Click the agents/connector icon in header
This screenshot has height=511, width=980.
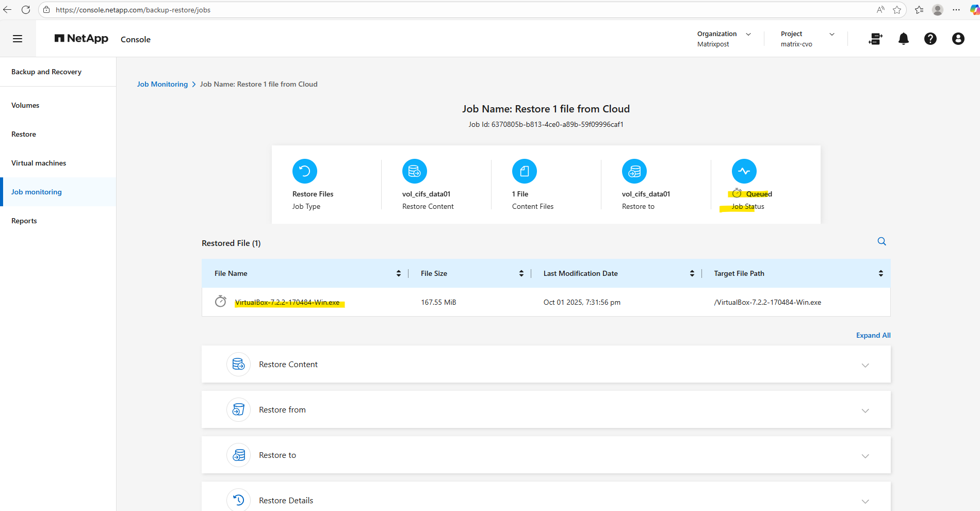pos(875,39)
